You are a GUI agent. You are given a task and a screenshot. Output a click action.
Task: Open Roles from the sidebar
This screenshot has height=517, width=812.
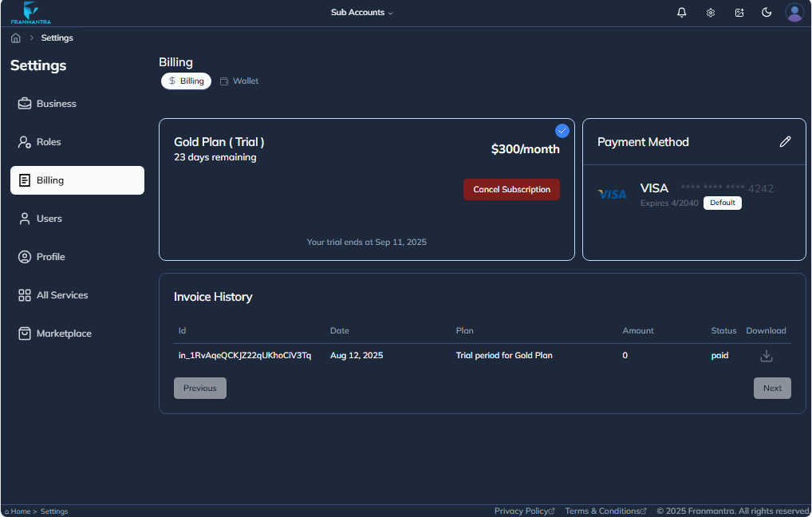tap(48, 141)
